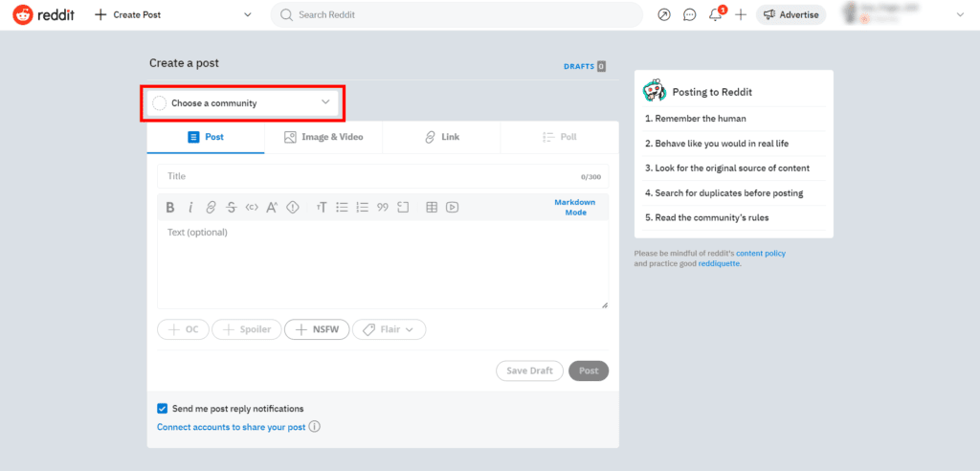Viewport: 980px width, 471px height.
Task: Insert a link using the editor toolbar
Action: 211,207
